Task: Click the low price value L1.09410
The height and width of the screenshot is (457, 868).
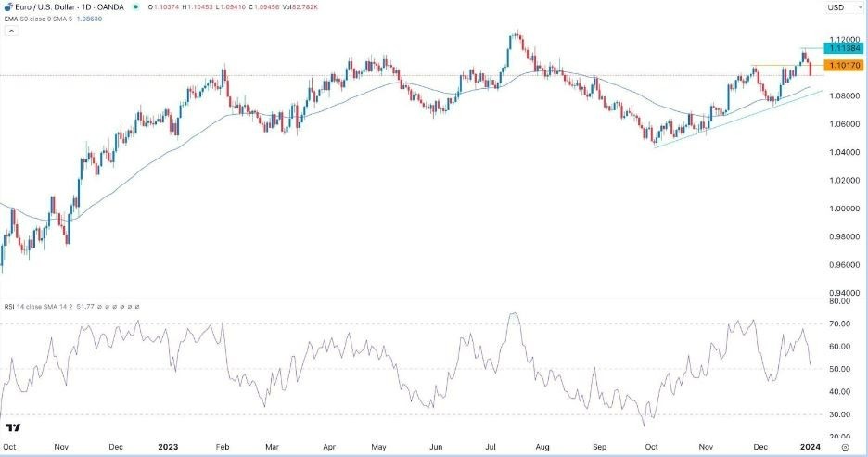Action: click(x=230, y=7)
